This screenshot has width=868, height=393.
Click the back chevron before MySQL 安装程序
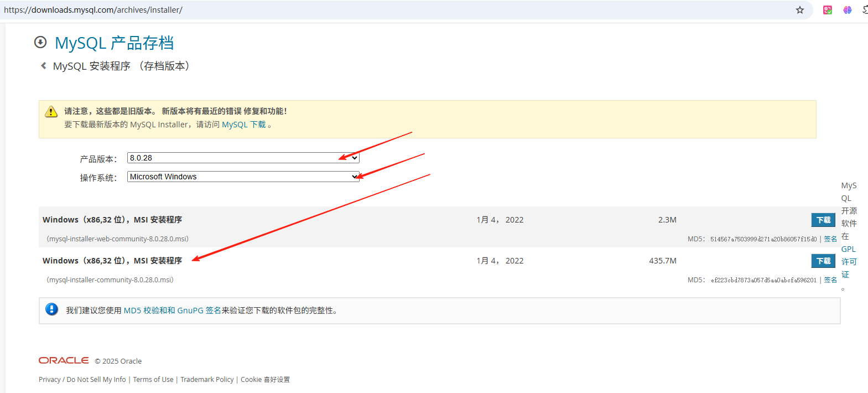[x=43, y=66]
